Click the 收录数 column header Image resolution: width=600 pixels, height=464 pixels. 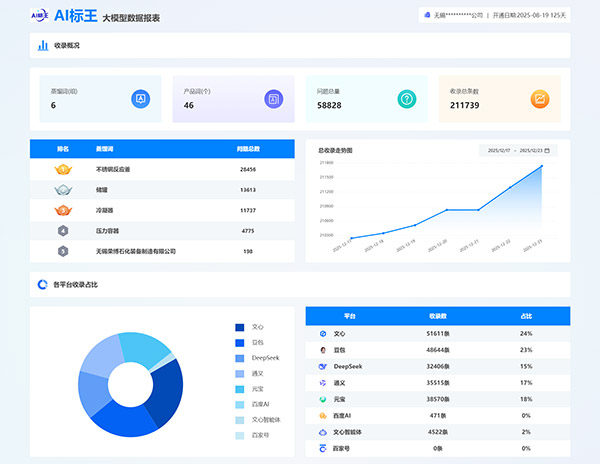(438, 315)
